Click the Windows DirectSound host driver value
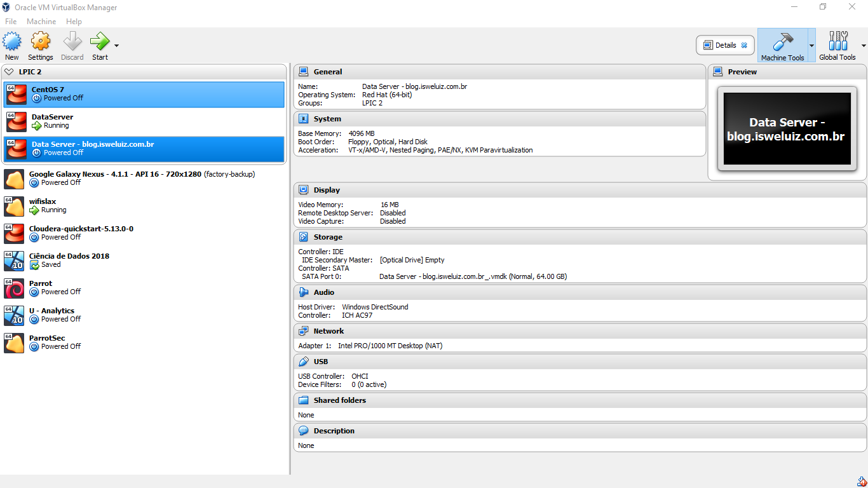The image size is (868, 488). [x=375, y=307]
